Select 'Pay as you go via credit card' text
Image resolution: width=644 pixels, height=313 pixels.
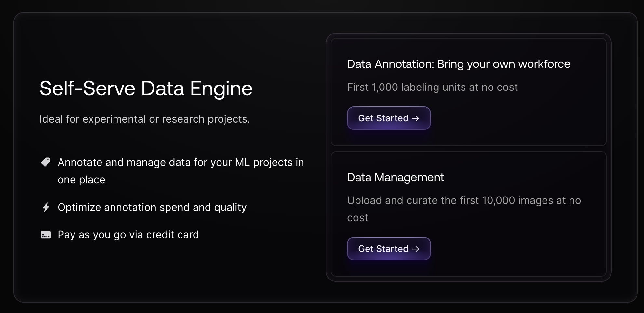[x=128, y=235]
